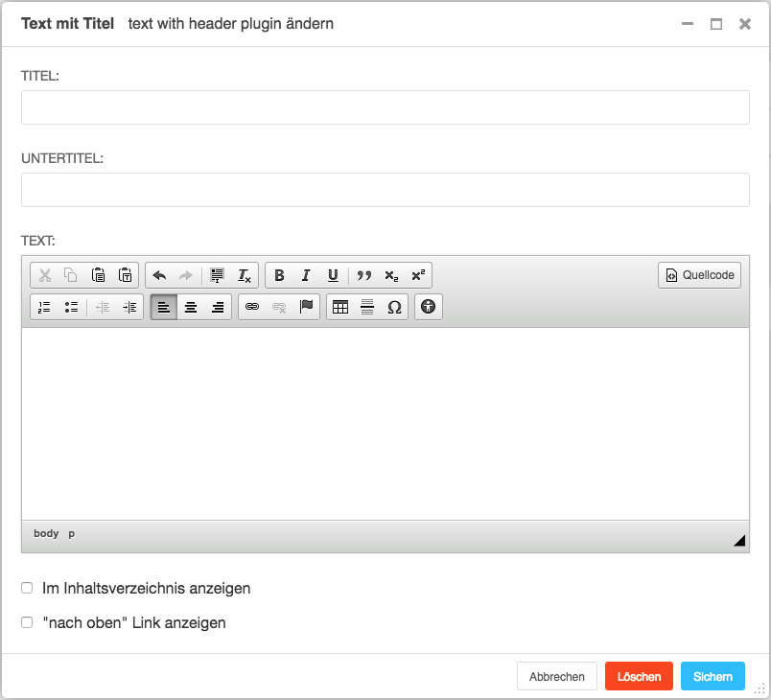Insert a table into the editor
Screen dimensions: 771x700
click(x=340, y=307)
